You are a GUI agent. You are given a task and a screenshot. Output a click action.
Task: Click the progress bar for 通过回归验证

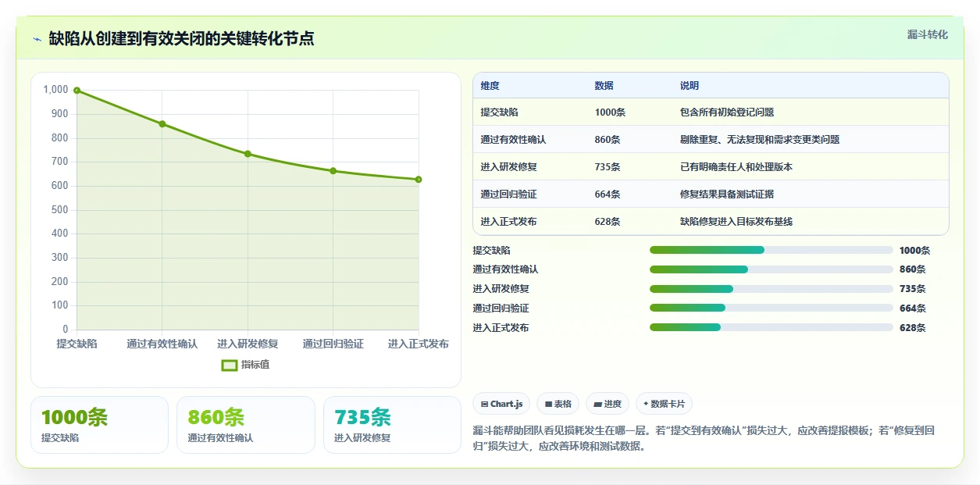point(772,308)
